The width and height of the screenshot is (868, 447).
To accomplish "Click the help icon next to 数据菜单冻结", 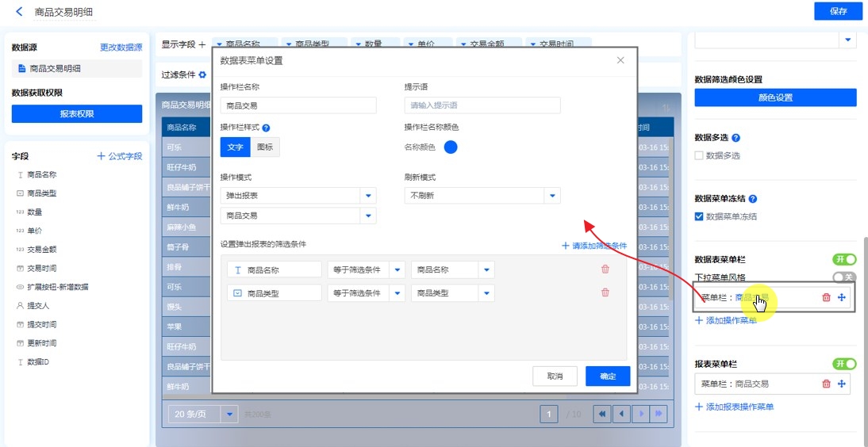I will pos(753,199).
